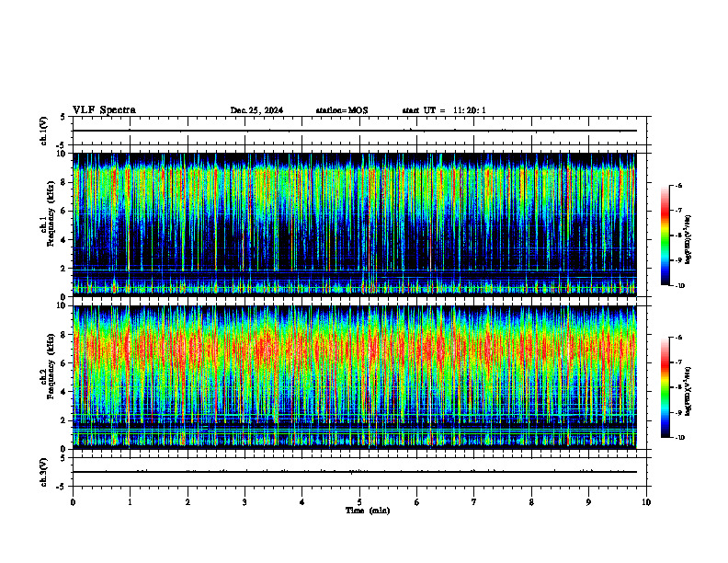The width and height of the screenshot is (728, 563).
Task: Click the time axis tick label "3"
Action: pos(245,502)
